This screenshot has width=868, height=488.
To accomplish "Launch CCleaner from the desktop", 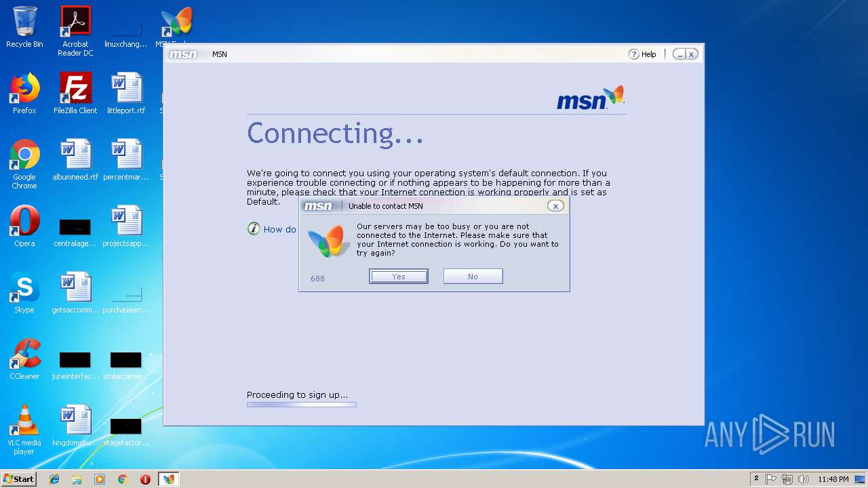I will pyautogui.click(x=24, y=359).
